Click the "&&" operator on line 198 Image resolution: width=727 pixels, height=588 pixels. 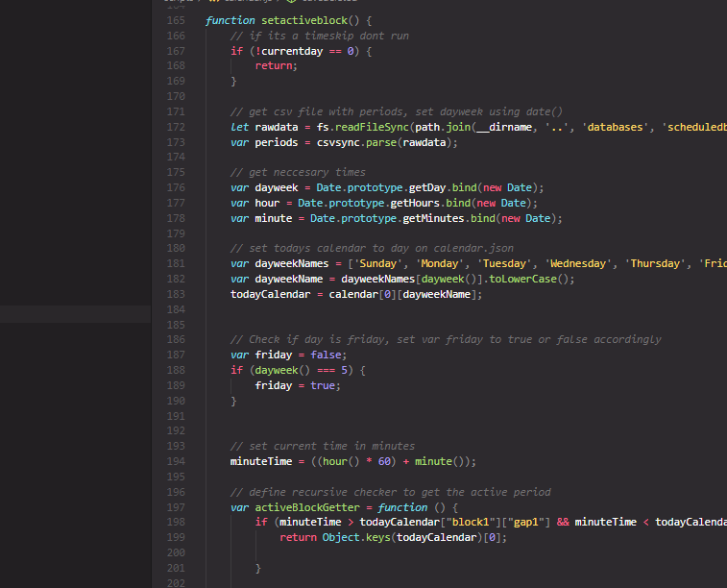(x=563, y=523)
